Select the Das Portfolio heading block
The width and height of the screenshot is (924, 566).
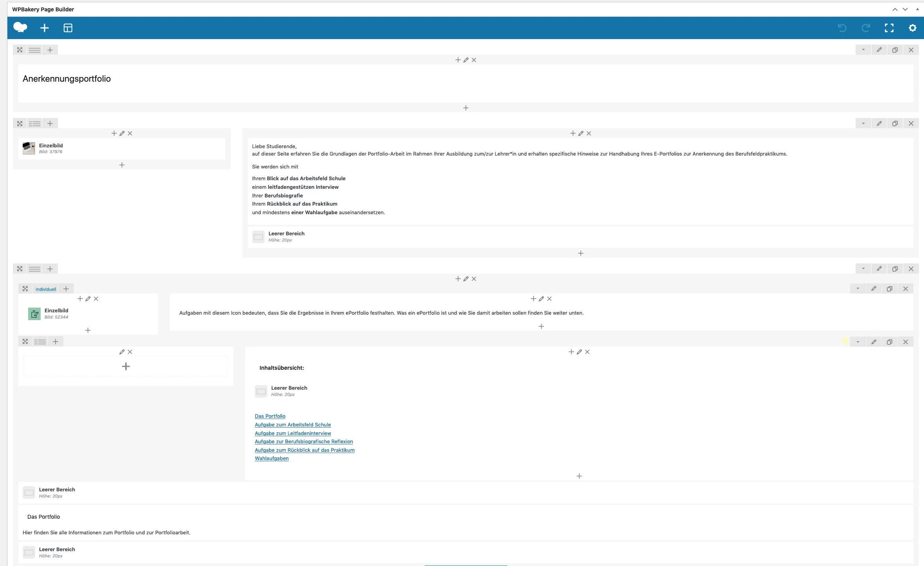pos(43,517)
